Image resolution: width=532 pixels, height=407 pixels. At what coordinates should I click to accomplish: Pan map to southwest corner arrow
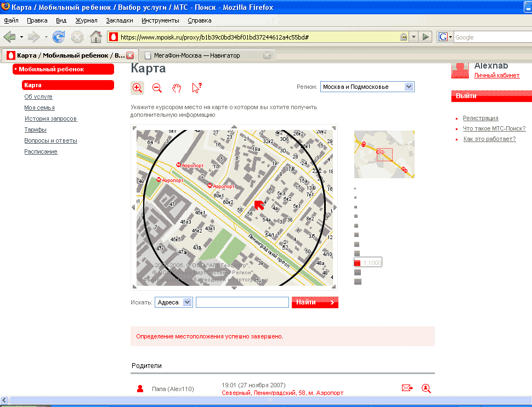[134, 287]
